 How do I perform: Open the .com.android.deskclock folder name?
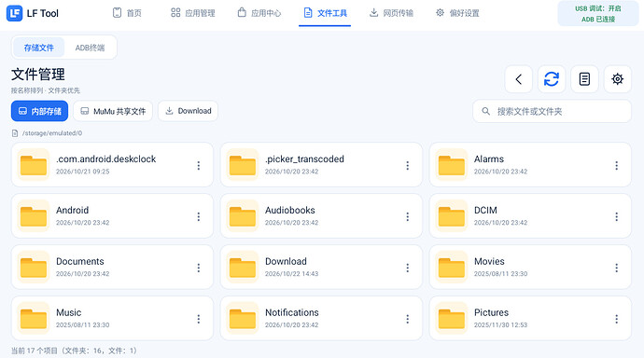coord(106,159)
